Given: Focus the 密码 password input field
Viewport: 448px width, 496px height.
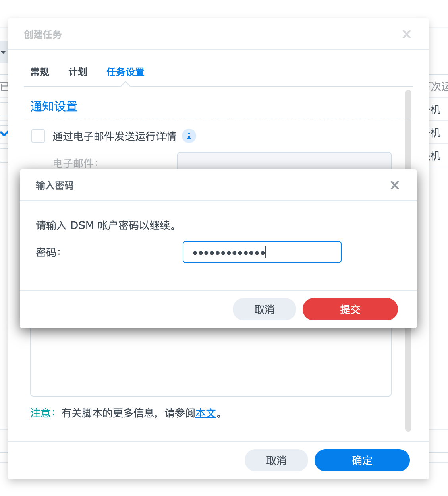Looking at the screenshot, I should 262,252.
